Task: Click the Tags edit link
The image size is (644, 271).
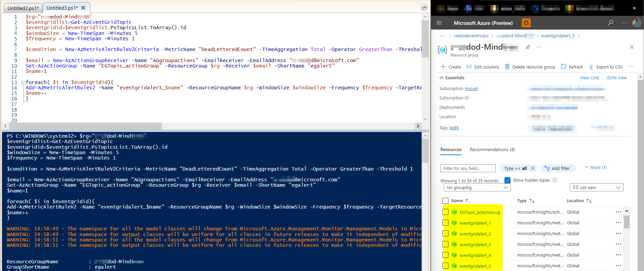Action: tap(454, 128)
